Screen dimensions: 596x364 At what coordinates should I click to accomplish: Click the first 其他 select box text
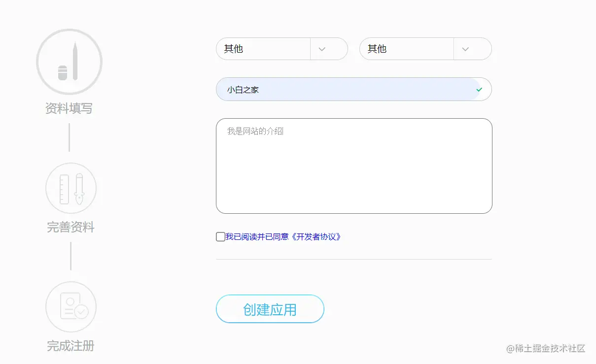[234, 49]
